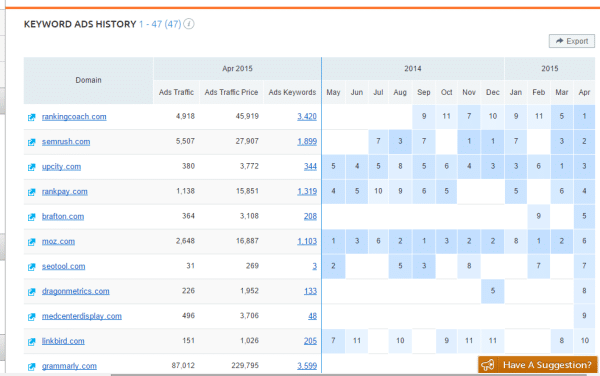Open external link icon beside semrush.com

(x=32, y=142)
